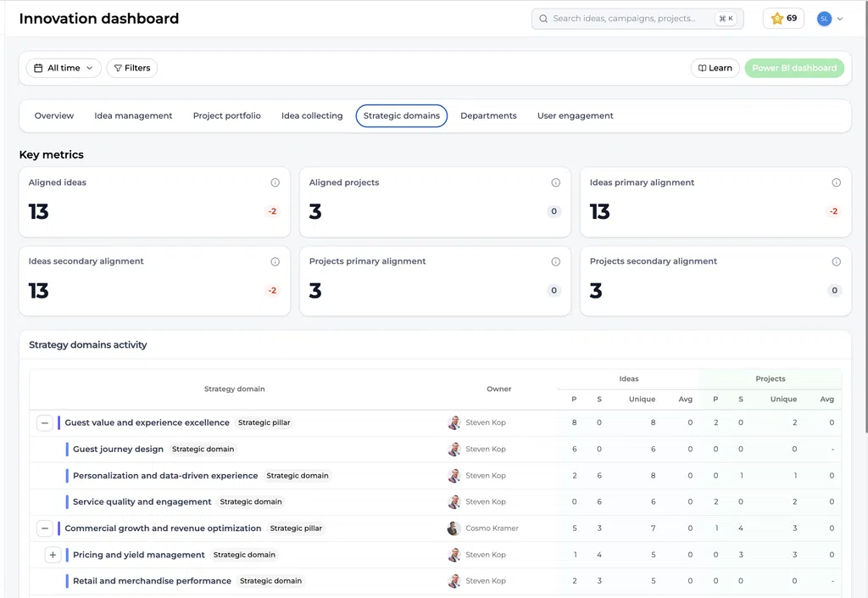
Task: Click the Aligned projects info icon
Action: coord(556,182)
